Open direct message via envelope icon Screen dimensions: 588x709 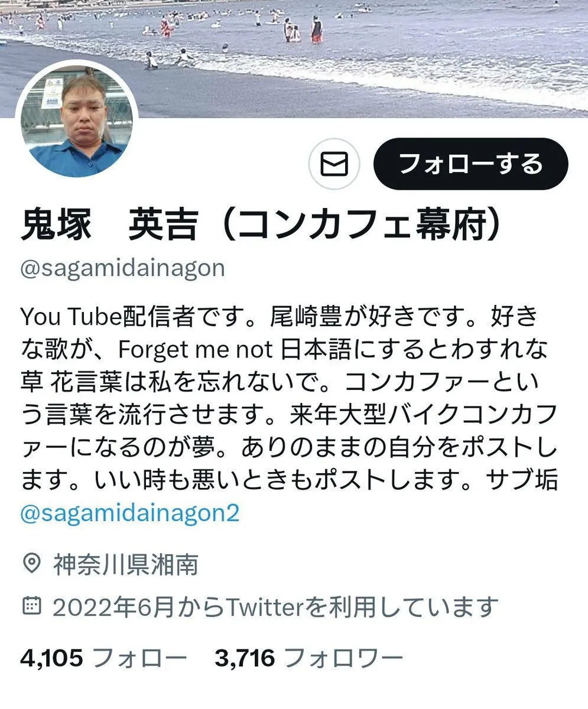(x=334, y=164)
